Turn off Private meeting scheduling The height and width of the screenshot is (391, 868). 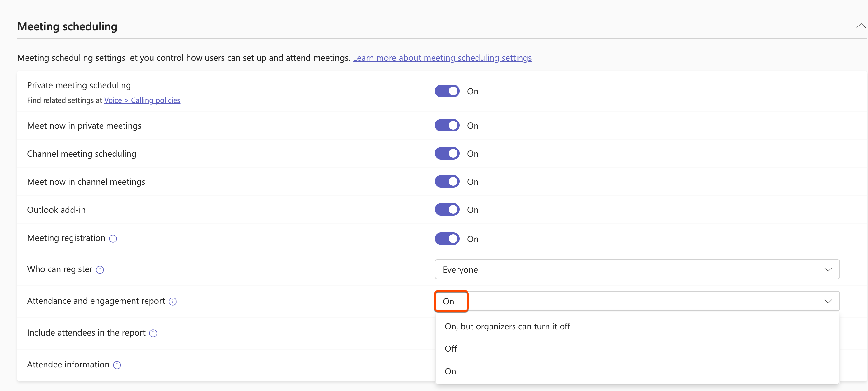(447, 91)
